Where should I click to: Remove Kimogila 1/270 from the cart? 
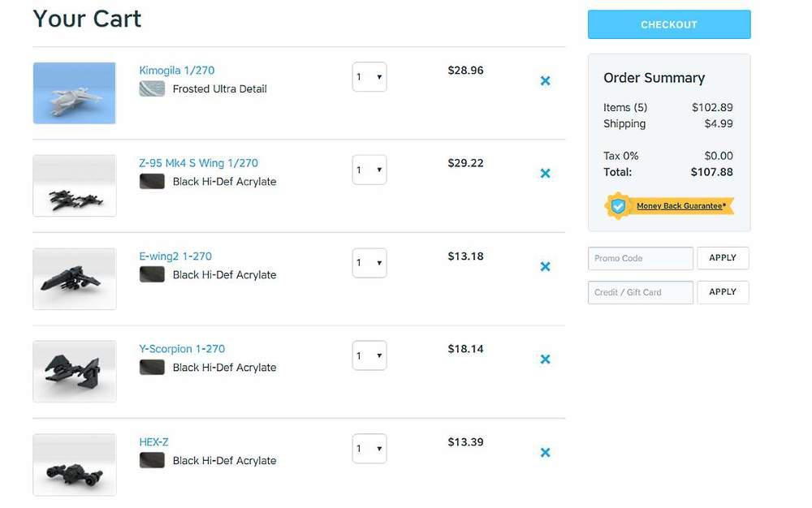(546, 80)
